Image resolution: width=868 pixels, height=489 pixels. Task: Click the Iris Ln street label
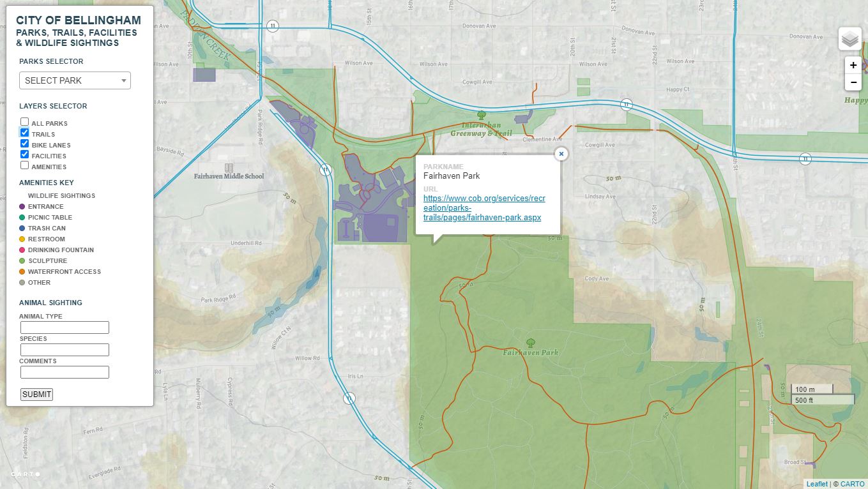tap(356, 377)
